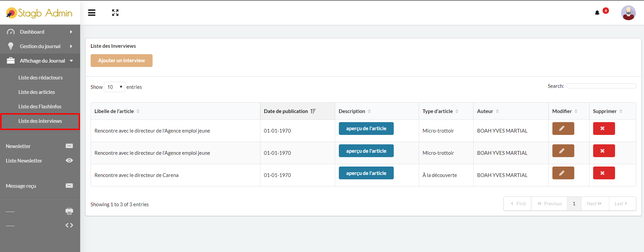The width and height of the screenshot is (644, 252).
Task: Open the notifications bell
Action: pos(597,13)
